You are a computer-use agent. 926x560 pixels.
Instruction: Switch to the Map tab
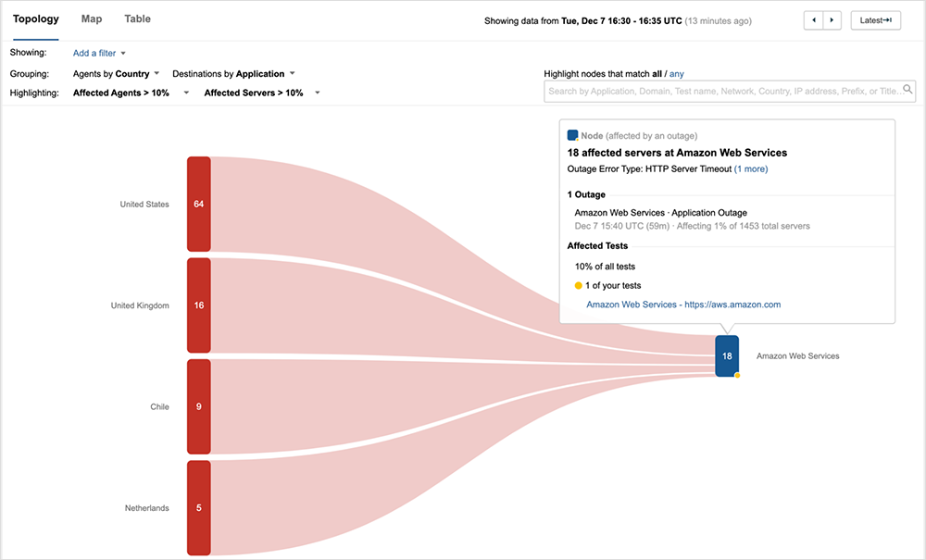(x=92, y=19)
